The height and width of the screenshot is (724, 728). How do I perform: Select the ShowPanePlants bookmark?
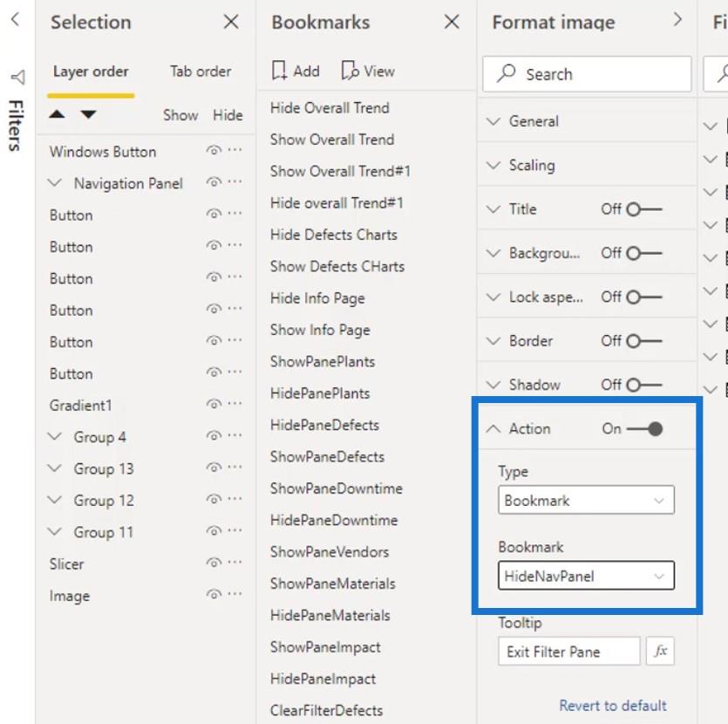[x=323, y=362]
